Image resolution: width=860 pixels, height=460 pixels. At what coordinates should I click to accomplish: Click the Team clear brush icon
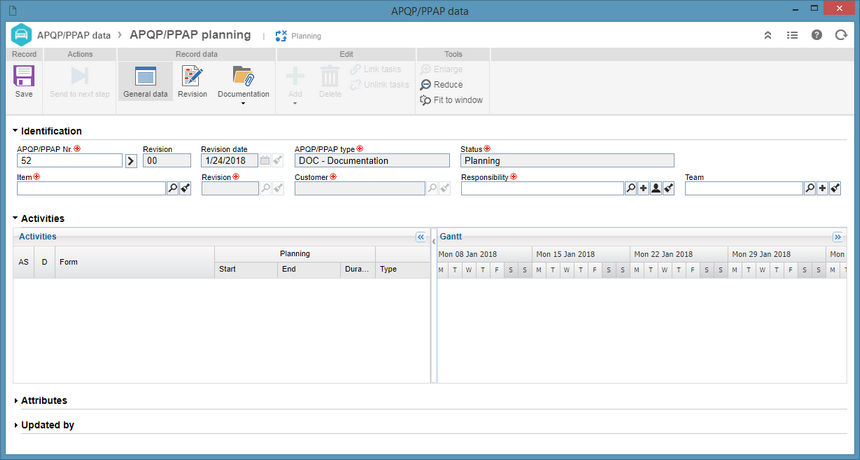pyautogui.click(x=835, y=188)
